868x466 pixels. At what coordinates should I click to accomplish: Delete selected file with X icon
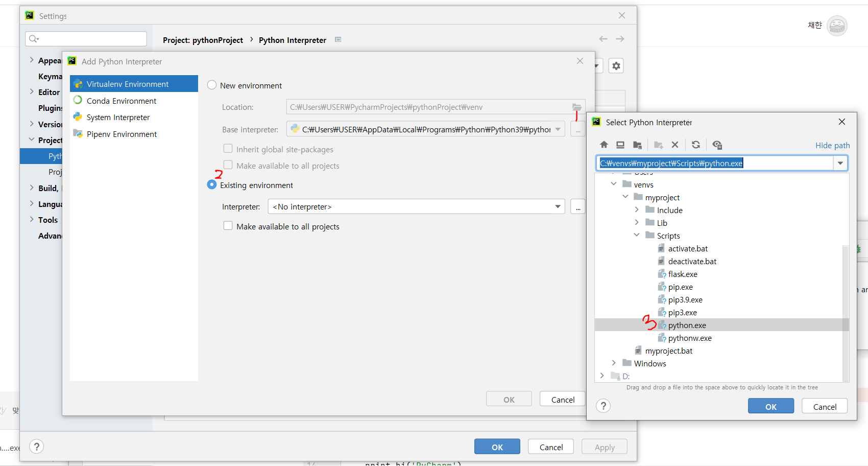(675, 145)
